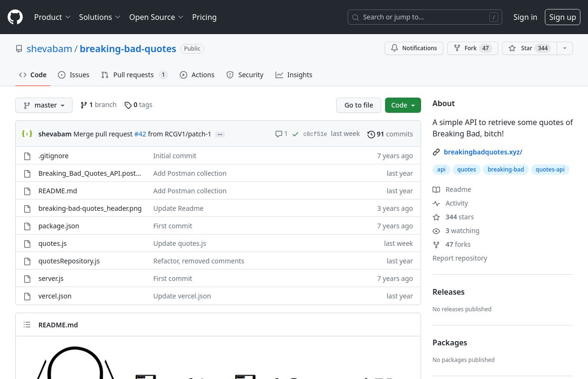Click the shevabam avatar icon in commit bar

(x=27, y=134)
